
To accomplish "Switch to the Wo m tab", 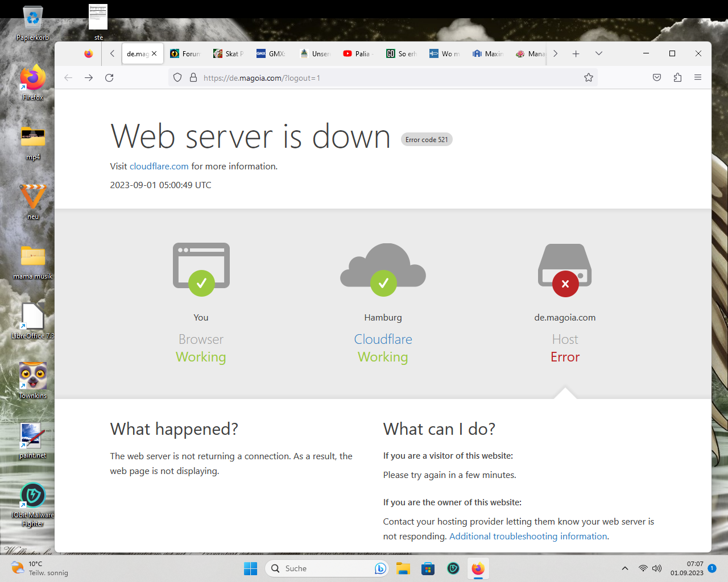I will pyautogui.click(x=445, y=53).
